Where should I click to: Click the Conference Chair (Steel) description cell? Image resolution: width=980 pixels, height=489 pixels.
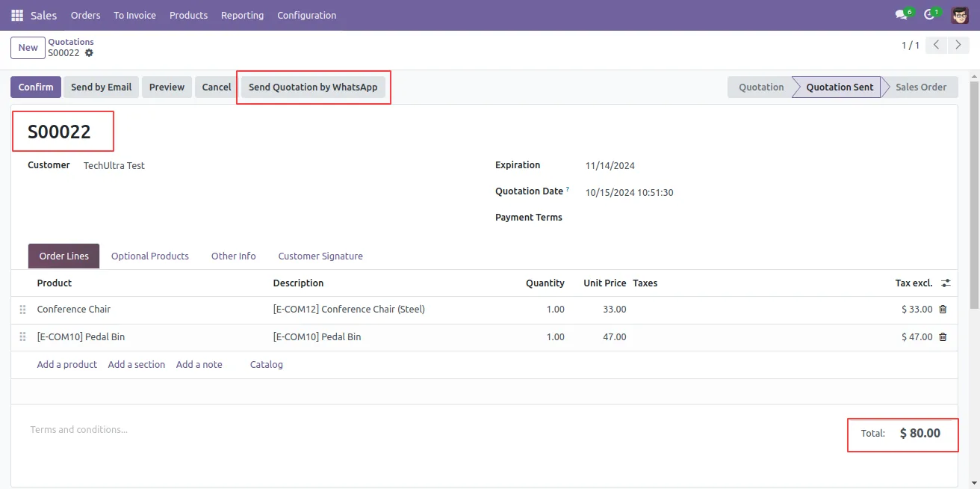tap(349, 310)
